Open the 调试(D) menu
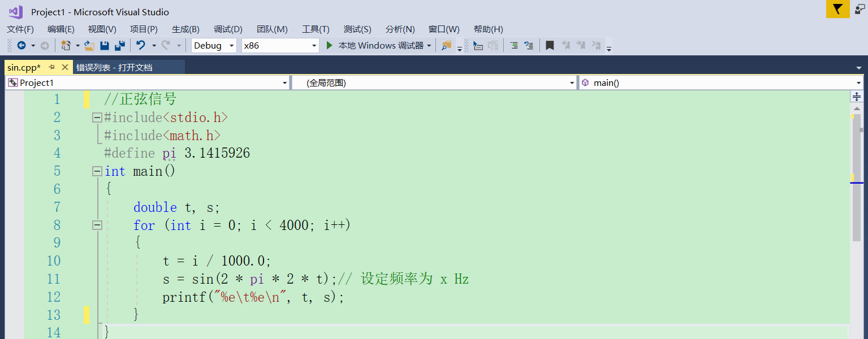868x339 pixels. (x=228, y=29)
